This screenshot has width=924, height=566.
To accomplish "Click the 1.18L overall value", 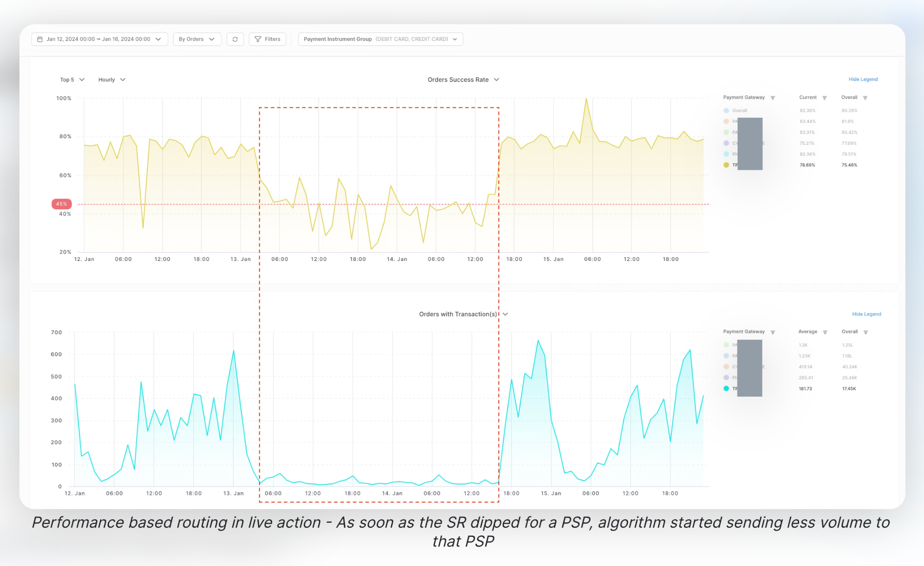I will tap(847, 356).
